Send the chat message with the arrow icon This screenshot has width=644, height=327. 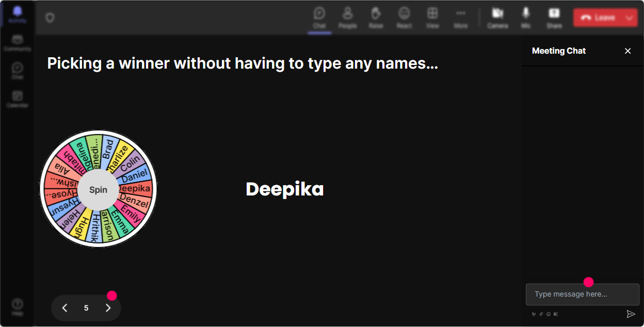(x=630, y=314)
